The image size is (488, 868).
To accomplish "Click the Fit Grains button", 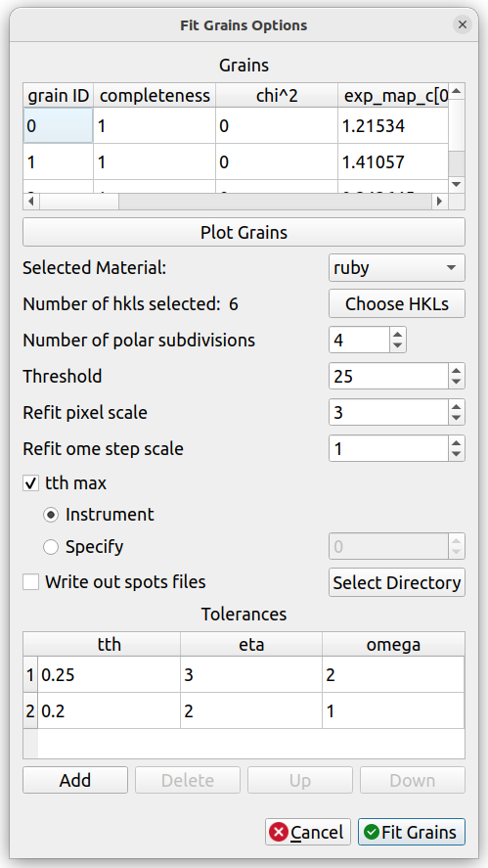I will tap(411, 832).
